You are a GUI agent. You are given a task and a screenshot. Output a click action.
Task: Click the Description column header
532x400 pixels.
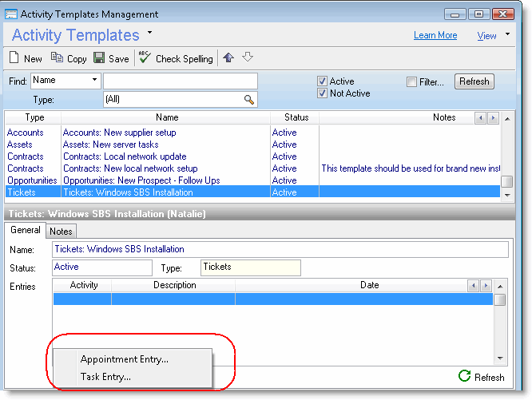(173, 285)
